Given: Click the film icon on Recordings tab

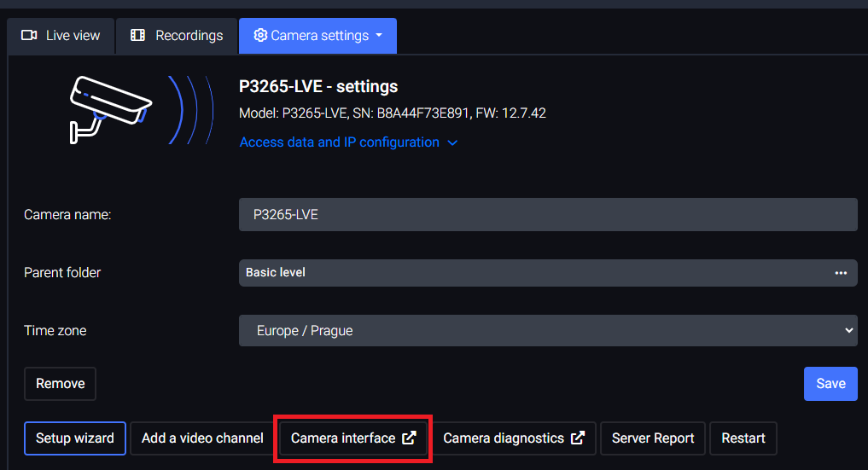Looking at the screenshot, I should pyautogui.click(x=137, y=36).
